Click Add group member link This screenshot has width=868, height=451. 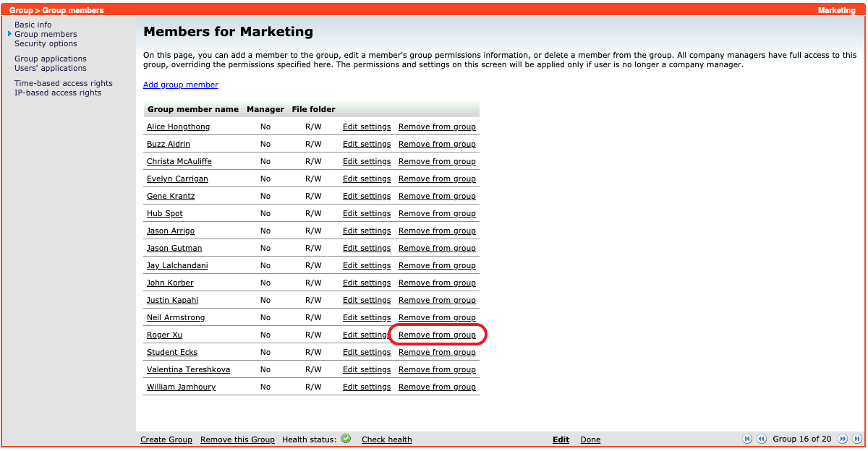click(181, 85)
